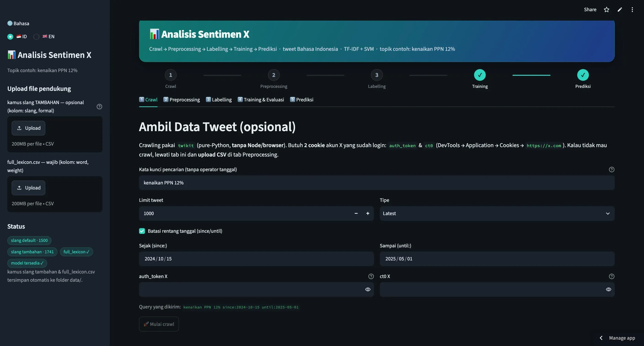The width and height of the screenshot is (644, 346).
Task: Open Sampai (until:) date picker
Action: (x=497, y=259)
